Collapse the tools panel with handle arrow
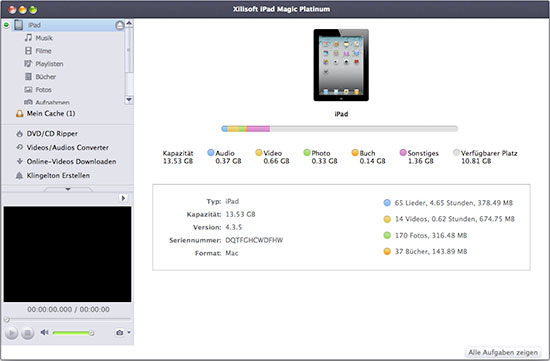Viewport: 550px width, 361px height. click(68, 189)
